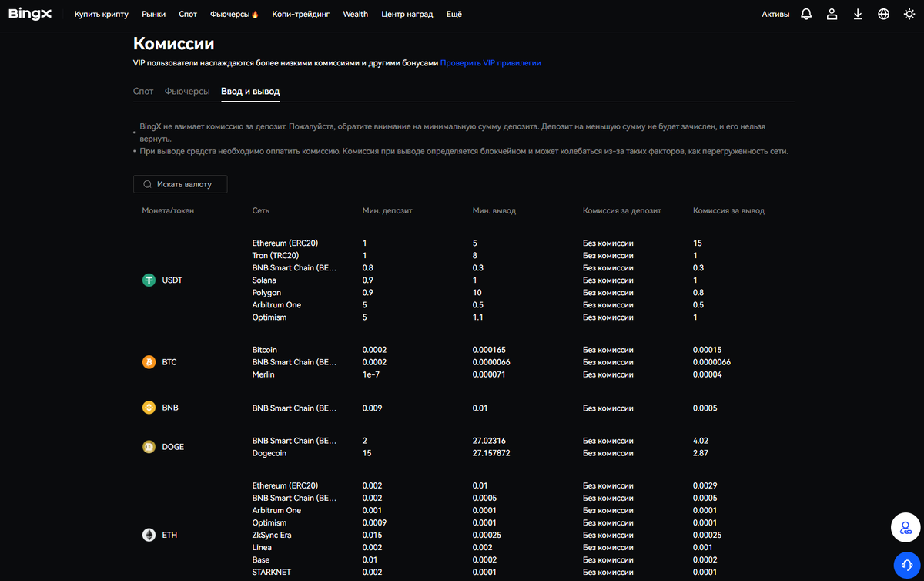
Task: Click the BTC coin icon
Action: click(x=149, y=362)
